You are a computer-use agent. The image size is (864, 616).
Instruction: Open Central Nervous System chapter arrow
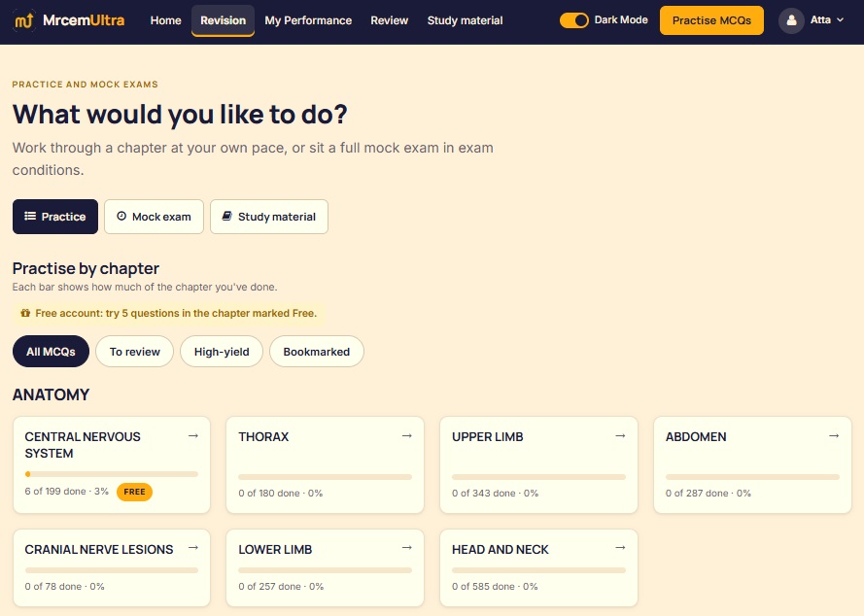tap(192, 436)
